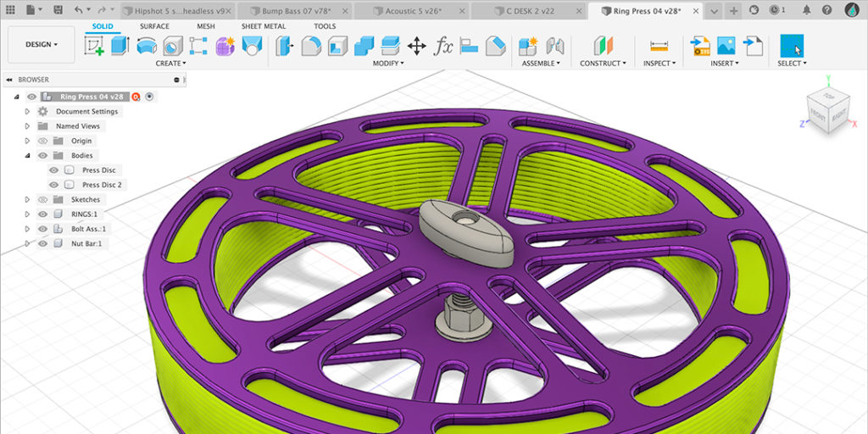Open the user profile avatar
868x434 pixels.
851,9
